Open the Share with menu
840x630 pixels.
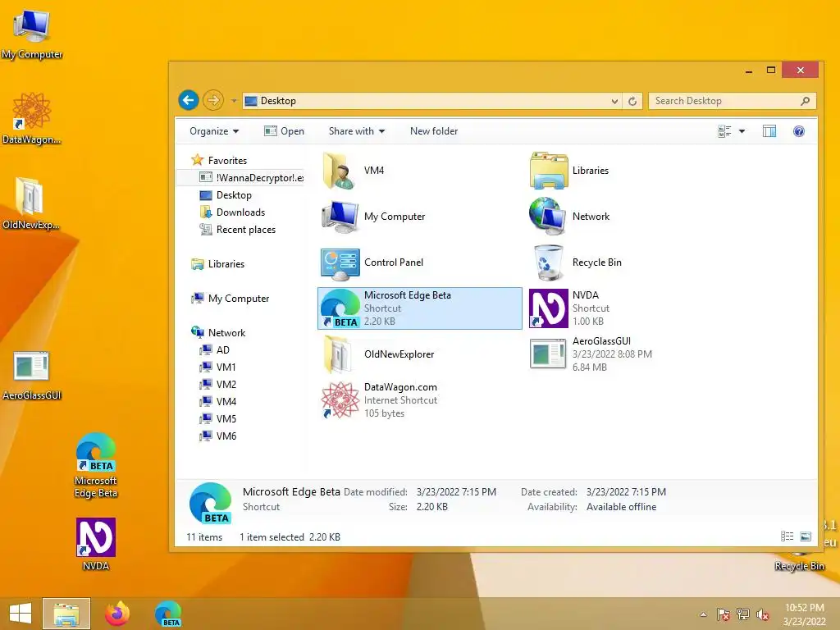click(356, 131)
